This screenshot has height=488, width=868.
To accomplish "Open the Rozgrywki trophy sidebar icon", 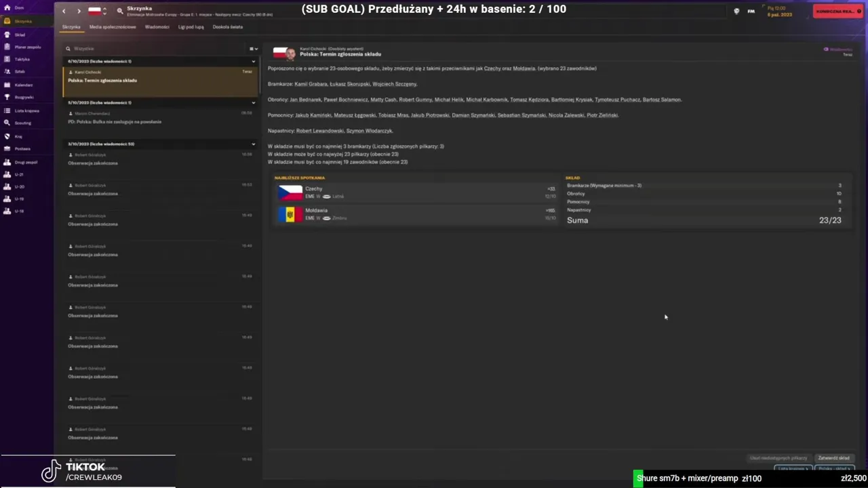I will pyautogui.click(x=7, y=97).
